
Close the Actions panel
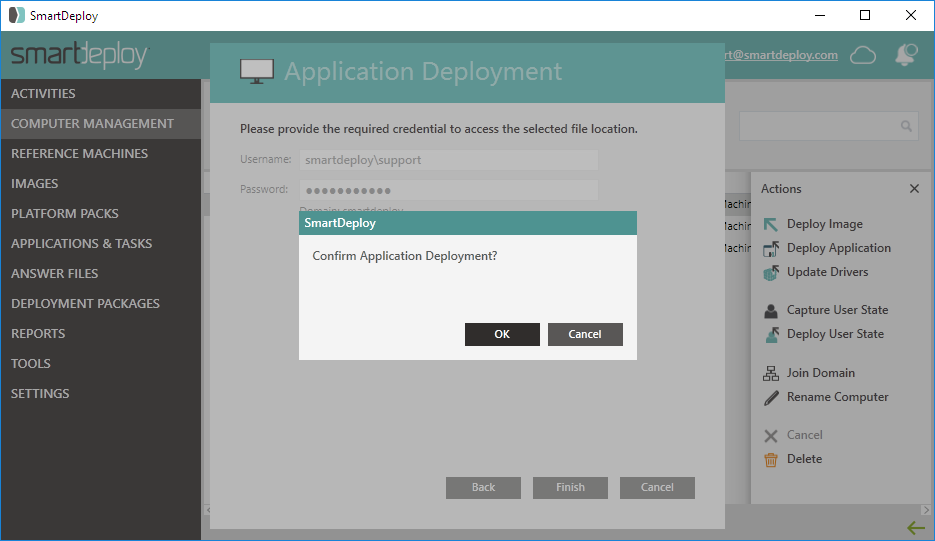pyautogui.click(x=914, y=189)
